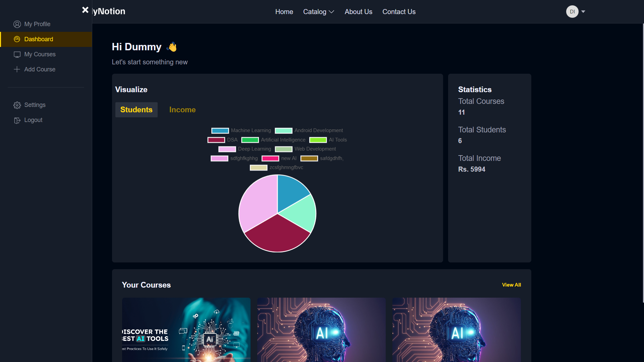Screen dimensions: 644x362
Task: Click View All to see all courses
Action: (x=511, y=285)
